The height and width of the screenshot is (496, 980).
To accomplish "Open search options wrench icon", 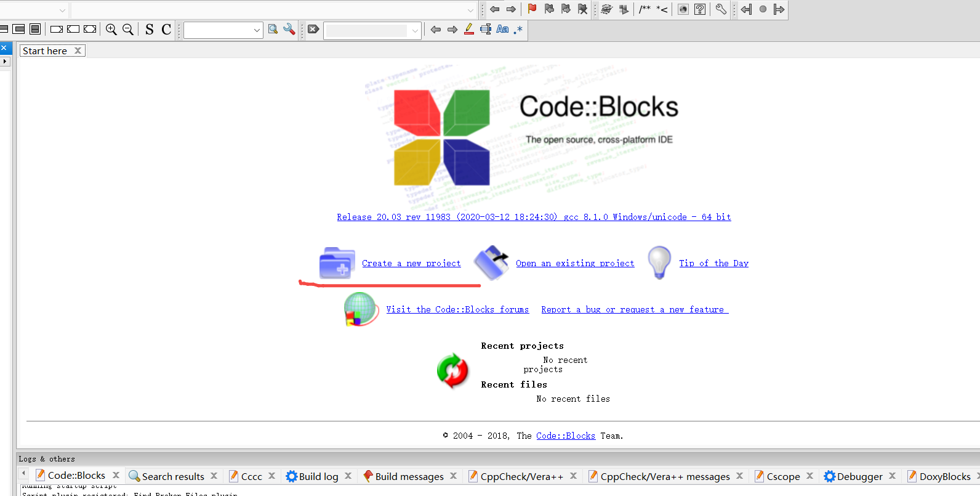I will point(289,30).
